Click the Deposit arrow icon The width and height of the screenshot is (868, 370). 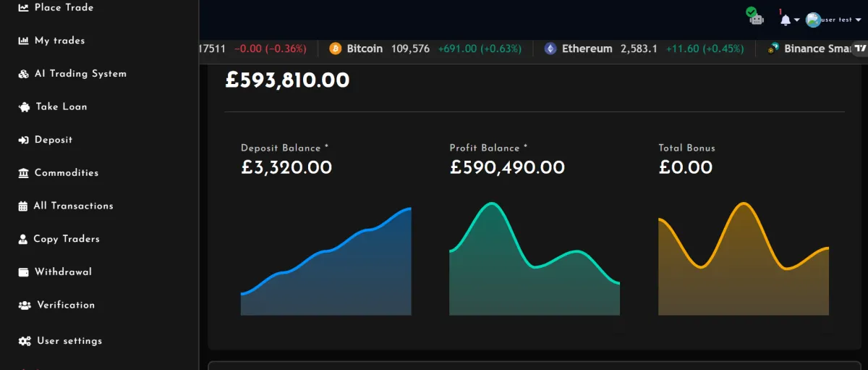(23, 140)
